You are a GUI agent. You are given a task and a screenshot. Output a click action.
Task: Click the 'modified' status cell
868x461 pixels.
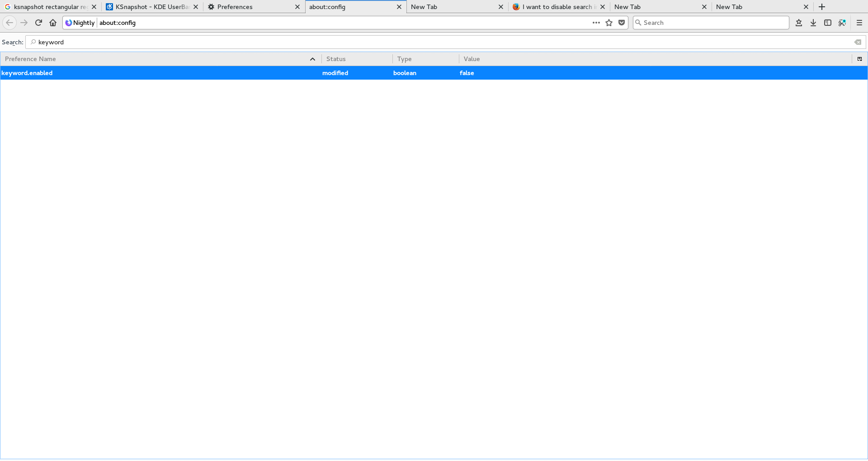(x=335, y=73)
